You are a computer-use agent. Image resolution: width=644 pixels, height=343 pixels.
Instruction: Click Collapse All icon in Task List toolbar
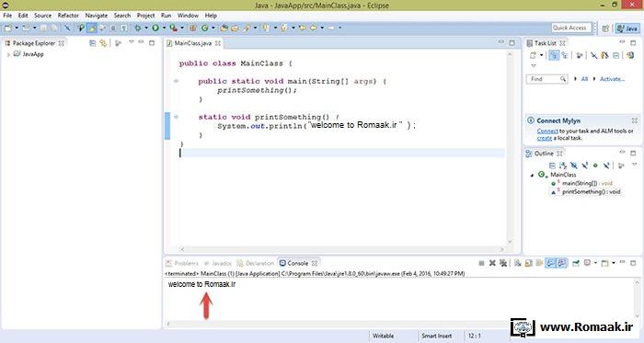tap(616, 55)
